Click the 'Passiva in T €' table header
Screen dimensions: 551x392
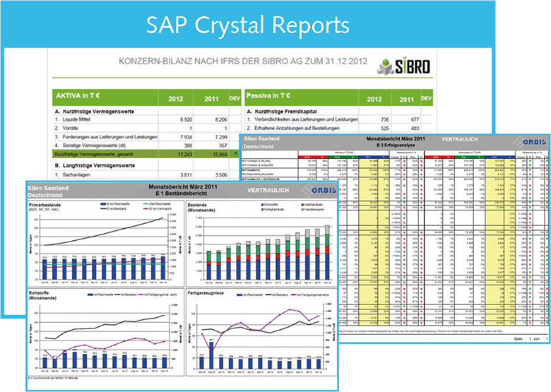click(268, 95)
